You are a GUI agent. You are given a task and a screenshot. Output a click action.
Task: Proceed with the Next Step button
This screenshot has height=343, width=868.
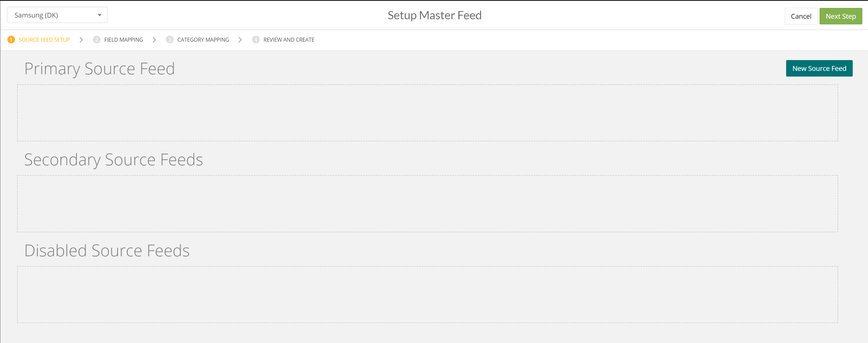[841, 16]
